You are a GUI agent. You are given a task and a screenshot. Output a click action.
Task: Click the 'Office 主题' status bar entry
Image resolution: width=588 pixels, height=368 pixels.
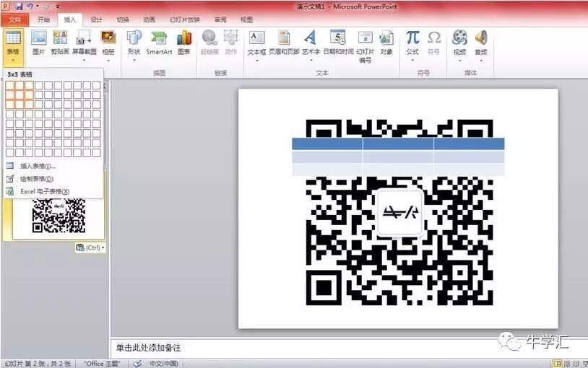pos(102,364)
